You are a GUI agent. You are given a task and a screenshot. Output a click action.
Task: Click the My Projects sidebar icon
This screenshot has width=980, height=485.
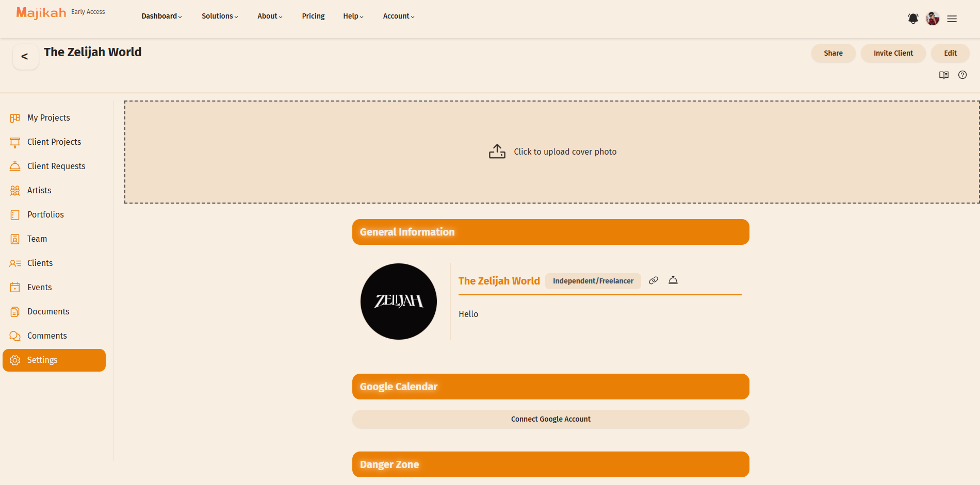tap(15, 118)
